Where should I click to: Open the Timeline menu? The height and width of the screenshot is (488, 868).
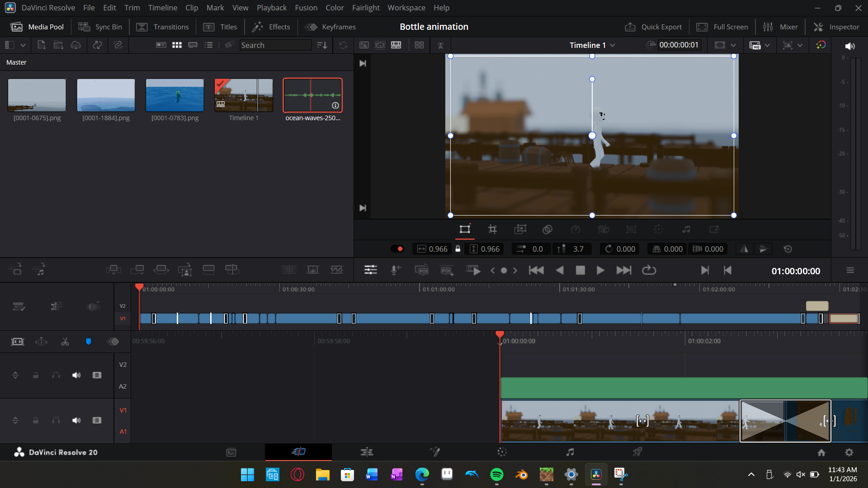[163, 8]
